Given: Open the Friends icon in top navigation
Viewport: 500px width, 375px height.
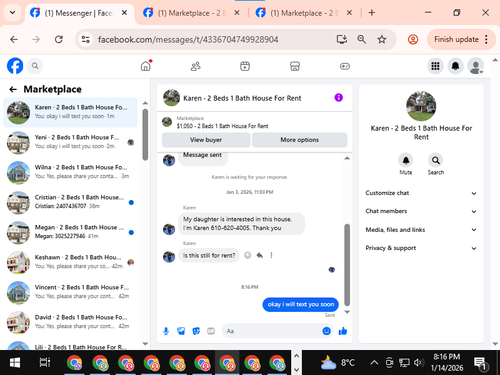Looking at the screenshot, I should pos(196,66).
